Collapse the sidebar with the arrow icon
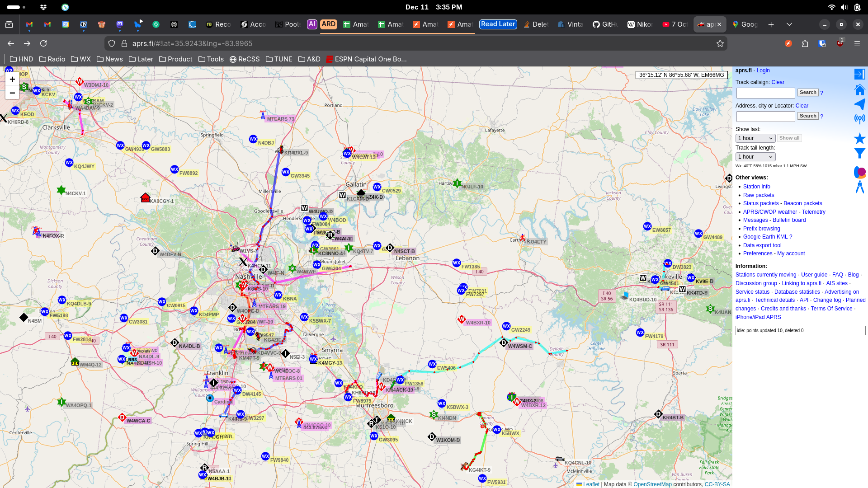 click(x=859, y=74)
